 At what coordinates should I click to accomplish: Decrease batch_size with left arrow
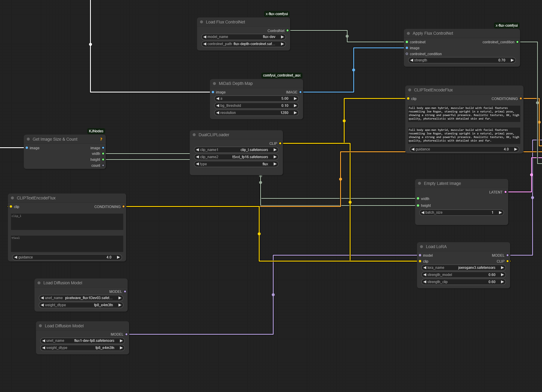pos(423,212)
